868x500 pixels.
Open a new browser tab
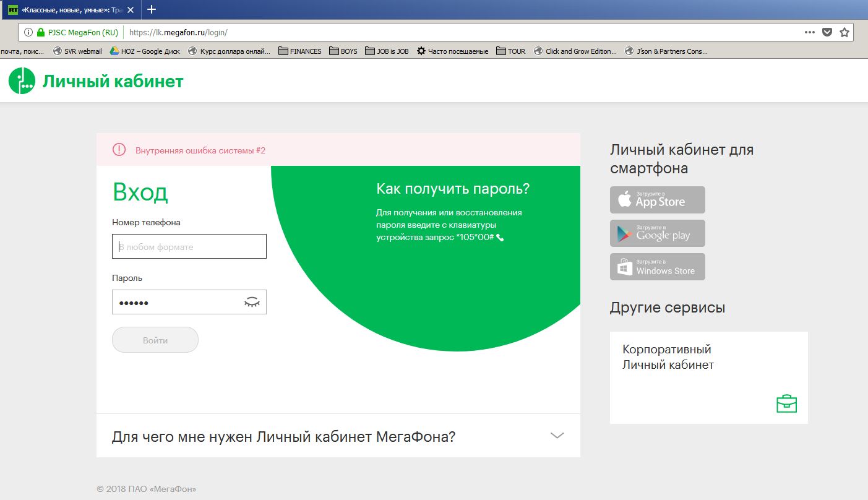point(152,9)
